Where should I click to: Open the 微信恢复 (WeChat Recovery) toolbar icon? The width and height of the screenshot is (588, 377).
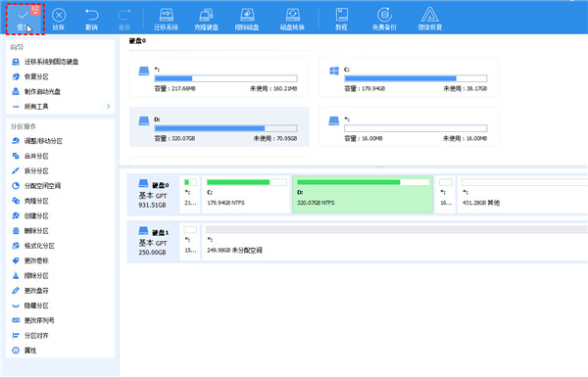[430, 19]
